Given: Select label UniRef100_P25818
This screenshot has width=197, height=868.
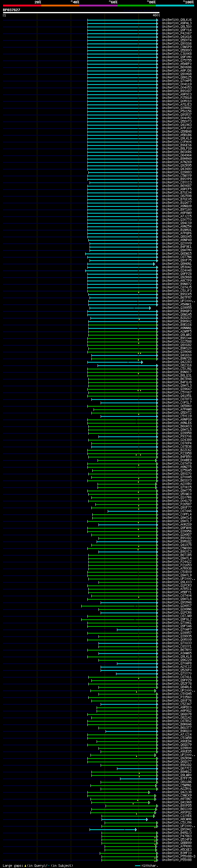Looking at the screenshot, I should (177, 98).
